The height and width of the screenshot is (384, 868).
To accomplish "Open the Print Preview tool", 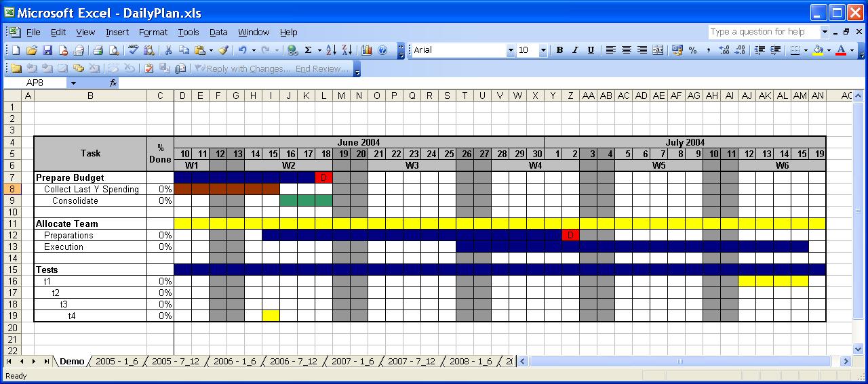I will coord(113,50).
